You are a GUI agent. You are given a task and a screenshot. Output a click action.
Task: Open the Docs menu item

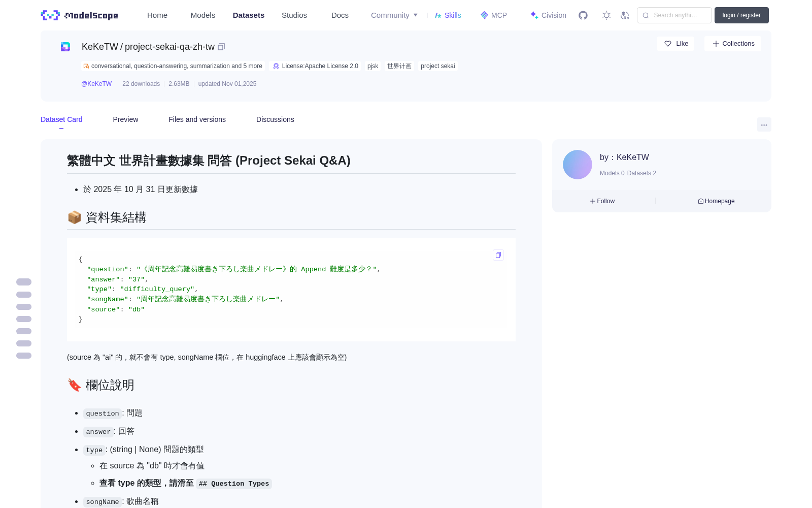340,15
